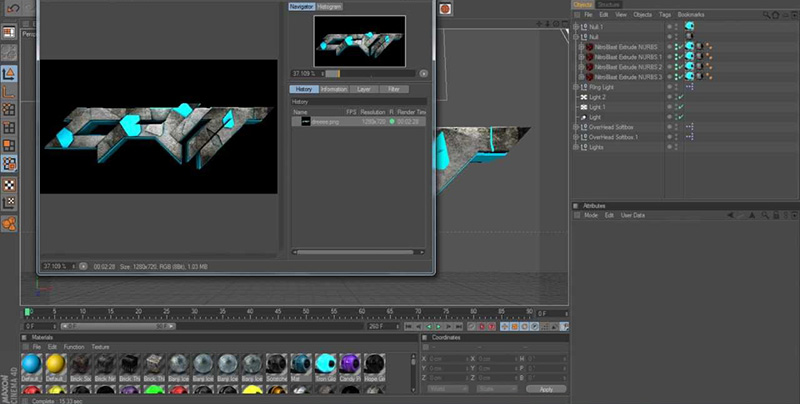
Task: Click the layout switcher icon atop the left toolbar
Action: click(x=9, y=33)
